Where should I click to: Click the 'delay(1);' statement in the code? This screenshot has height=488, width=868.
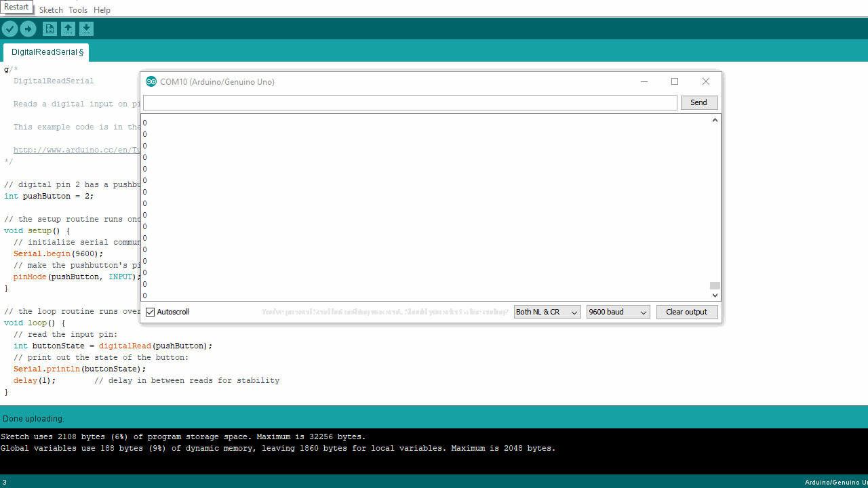[x=35, y=381]
